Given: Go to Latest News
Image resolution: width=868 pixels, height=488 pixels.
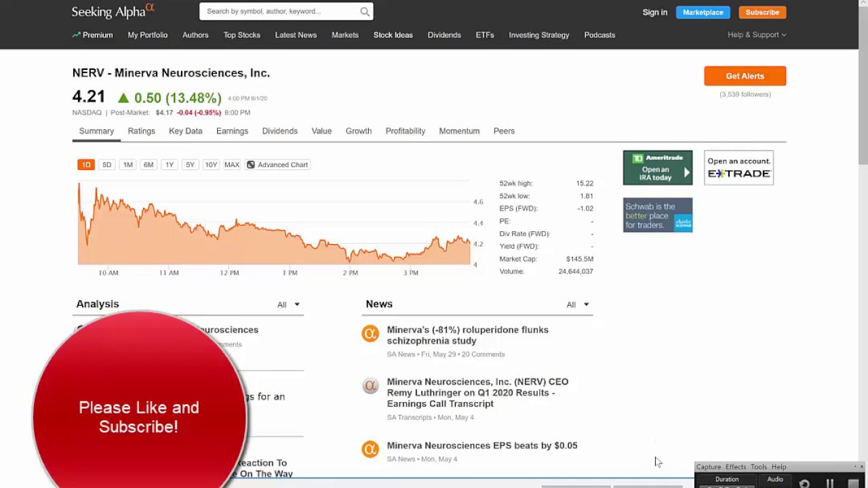Looking at the screenshot, I should pyautogui.click(x=296, y=35).
